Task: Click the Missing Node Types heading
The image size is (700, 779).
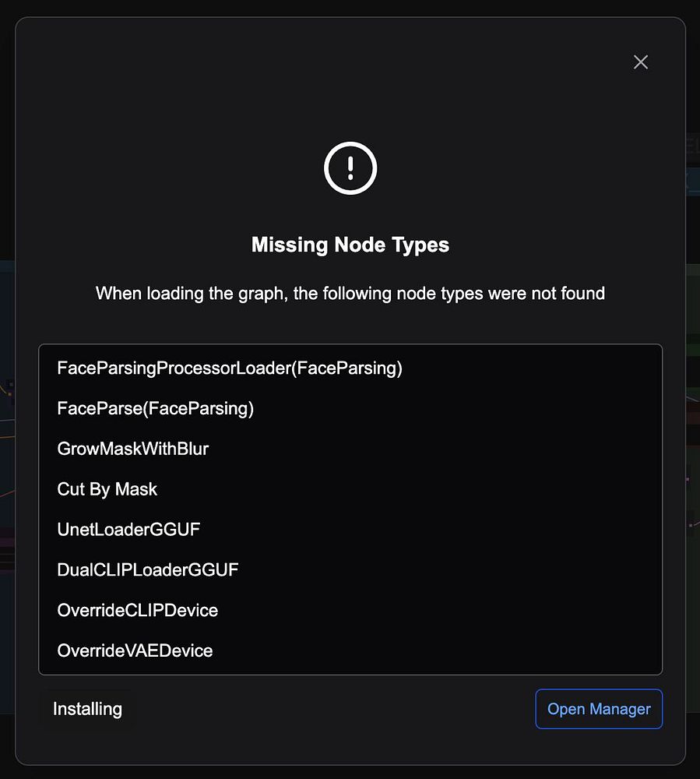Action: (350, 245)
